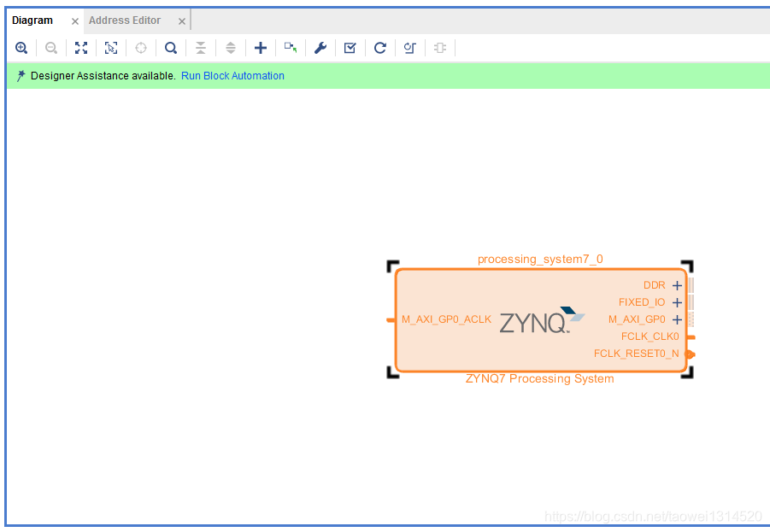
Task: Click the Search magnifier icon in toolbar
Action: pyautogui.click(x=171, y=48)
